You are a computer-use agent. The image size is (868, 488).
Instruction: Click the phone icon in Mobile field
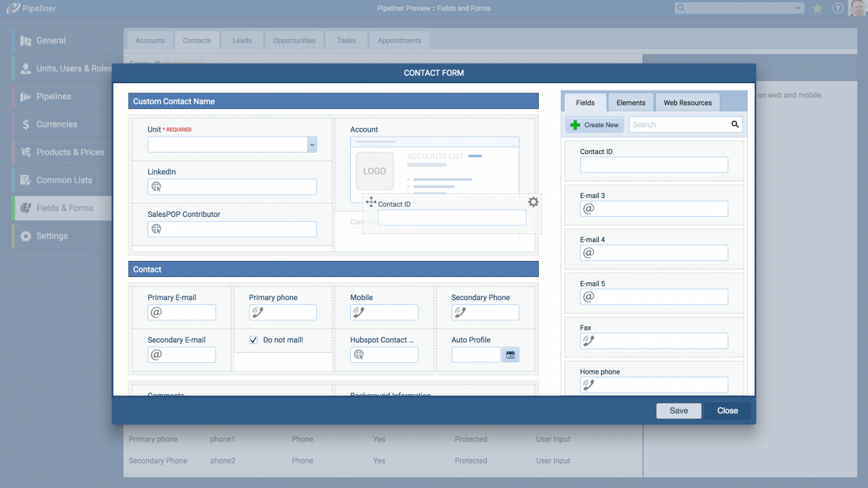click(358, 312)
